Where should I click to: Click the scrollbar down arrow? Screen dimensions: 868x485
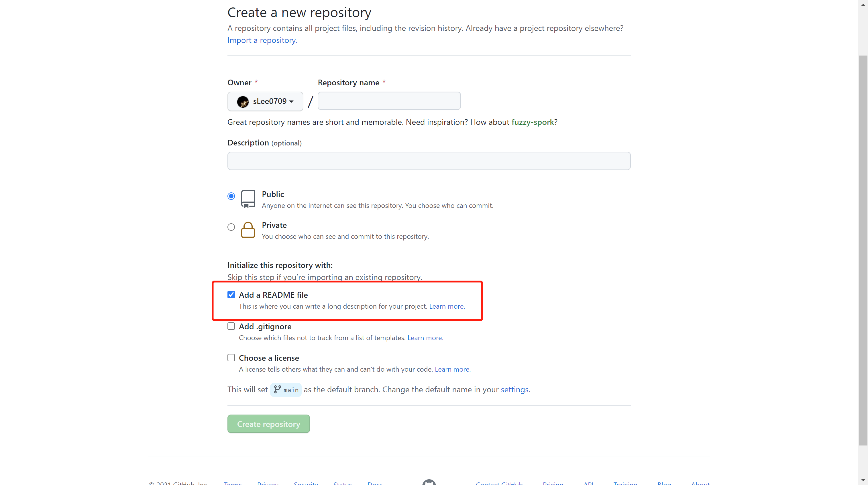click(863, 480)
